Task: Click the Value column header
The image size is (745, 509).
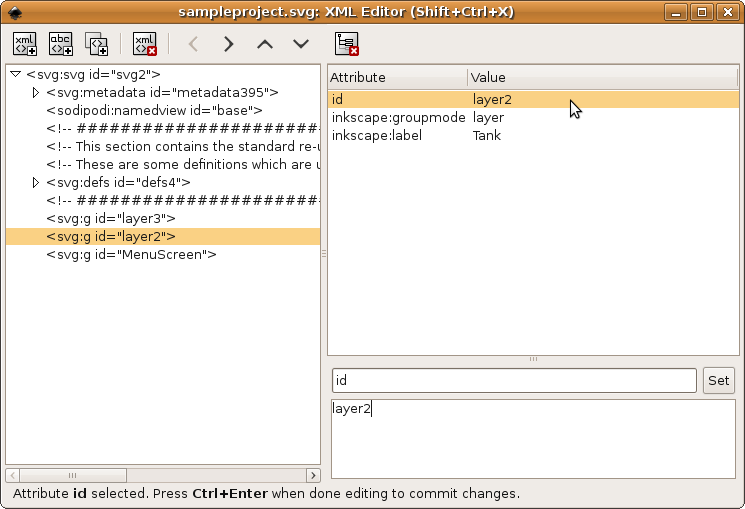Action: click(603, 77)
